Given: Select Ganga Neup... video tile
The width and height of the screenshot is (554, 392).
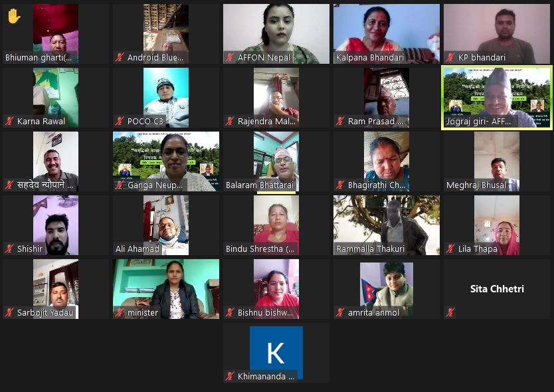Looking at the screenshot, I should [166, 161].
